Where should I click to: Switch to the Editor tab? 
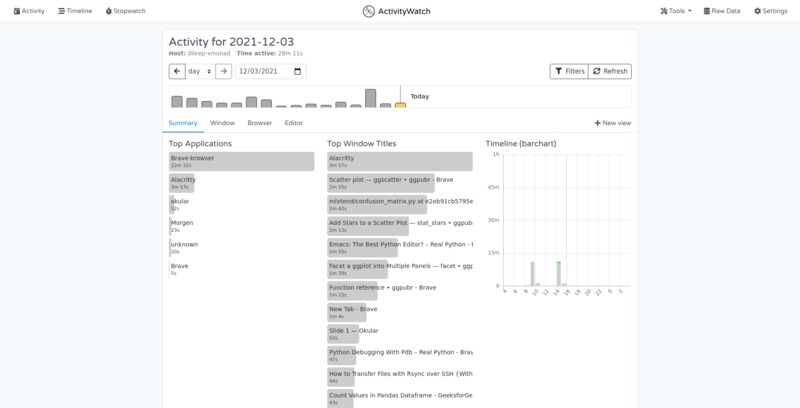point(294,123)
